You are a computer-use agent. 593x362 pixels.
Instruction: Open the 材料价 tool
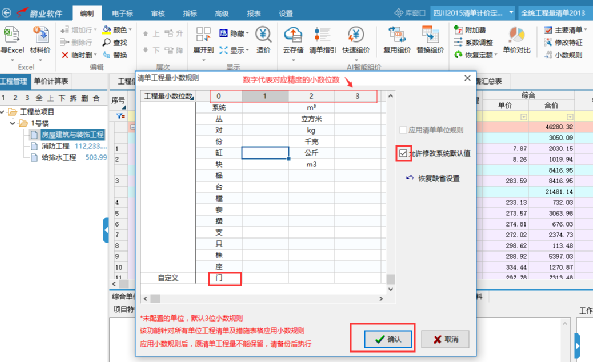click(x=40, y=35)
